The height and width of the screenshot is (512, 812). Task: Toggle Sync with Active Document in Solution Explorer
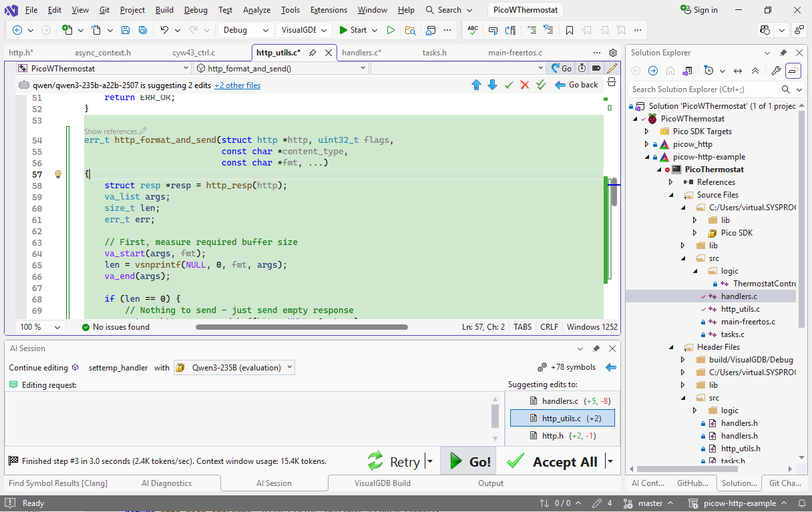click(x=738, y=71)
